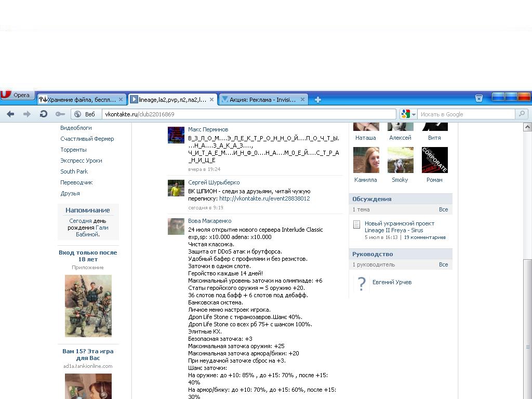The width and height of the screenshot is (532, 399).
Task: Open Евгений Урчев profile
Action: pyautogui.click(x=392, y=282)
